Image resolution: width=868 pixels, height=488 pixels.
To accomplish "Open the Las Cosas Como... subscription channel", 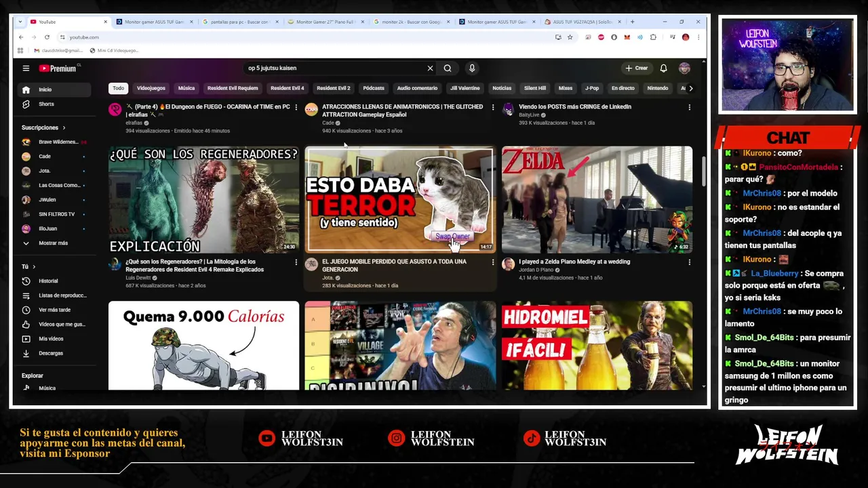I will pyautogui.click(x=55, y=185).
